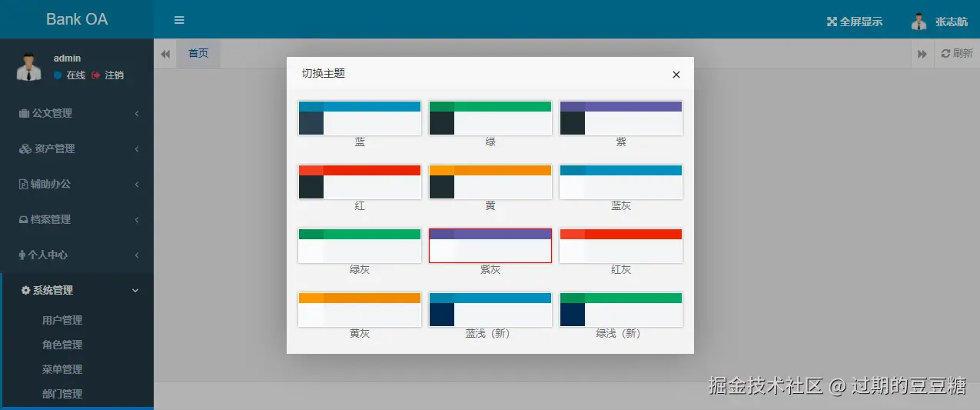Click the gear icon of 系统管理
Screen dimensions: 980x410
point(25,290)
